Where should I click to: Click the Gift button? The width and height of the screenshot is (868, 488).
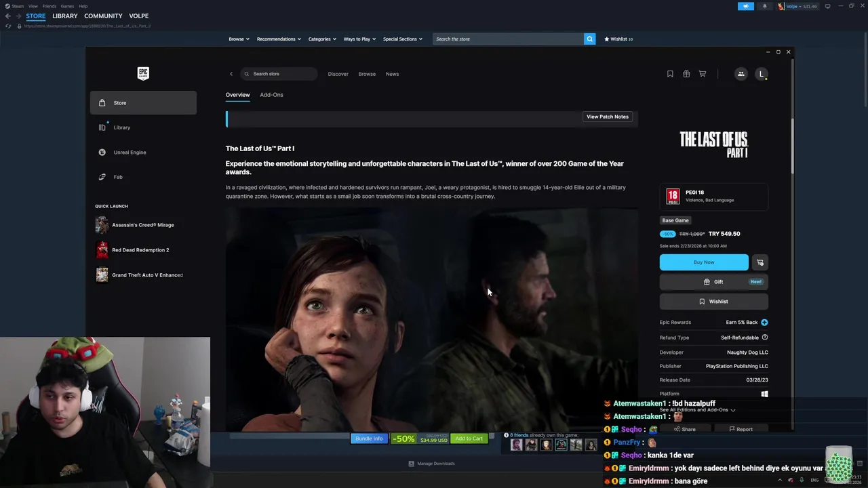713,282
